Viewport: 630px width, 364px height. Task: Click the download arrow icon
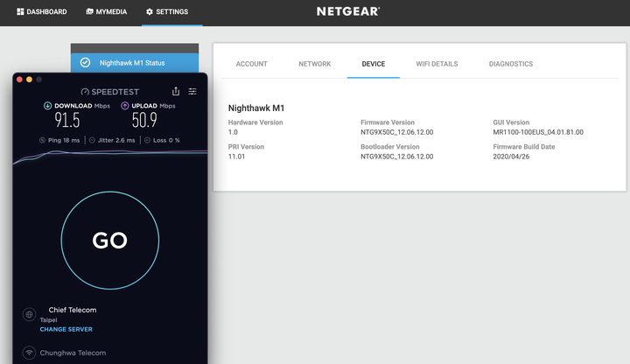click(47, 106)
